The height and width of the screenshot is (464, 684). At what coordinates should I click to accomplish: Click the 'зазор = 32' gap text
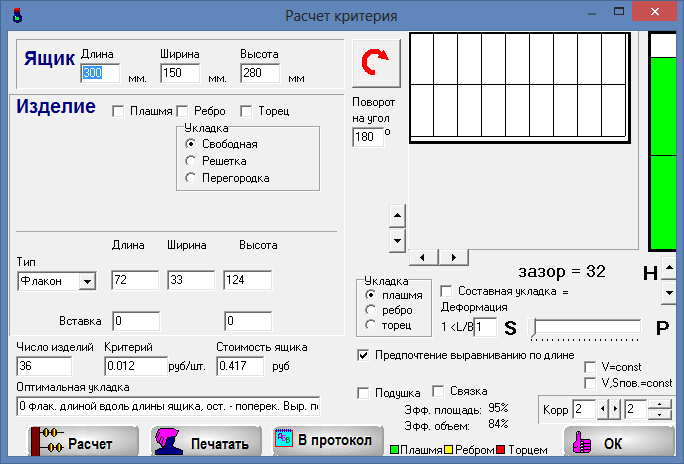pos(562,272)
